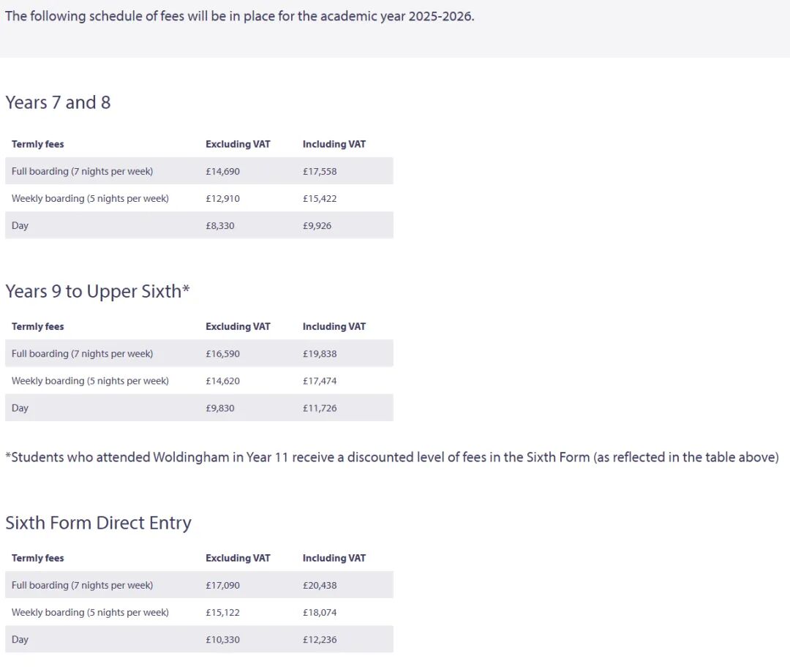The height and width of the screenshot is (672, 790).
Task: Click the £20,438 Sixth Form boarding fee
Action: point(320,585)
